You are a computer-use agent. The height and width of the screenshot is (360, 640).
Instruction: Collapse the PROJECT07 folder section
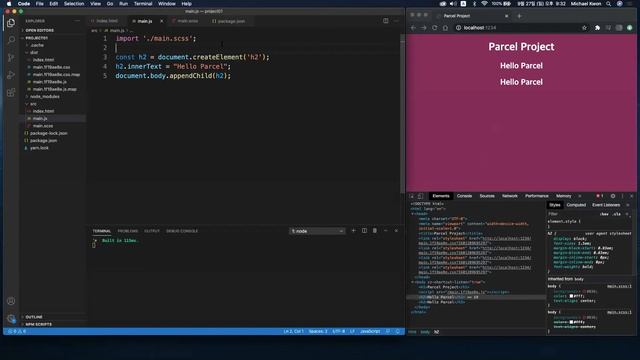pos(37,38)
